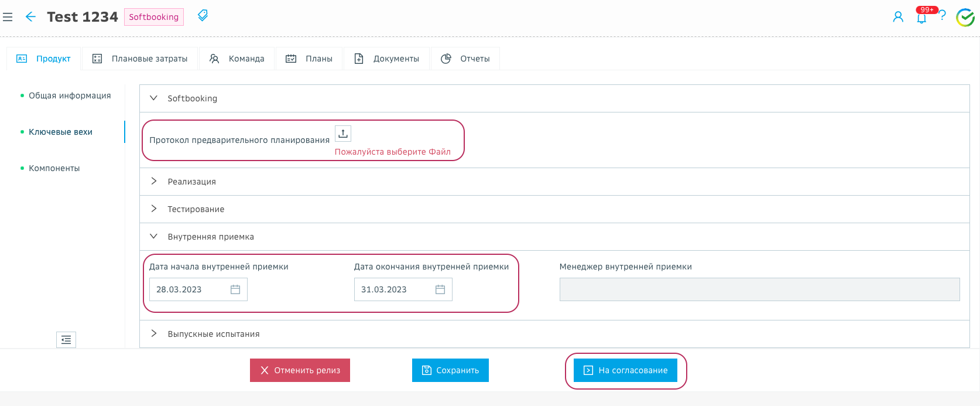980x406 pixels.
Task: Open the Команда tab
Action: coord(237,59)
